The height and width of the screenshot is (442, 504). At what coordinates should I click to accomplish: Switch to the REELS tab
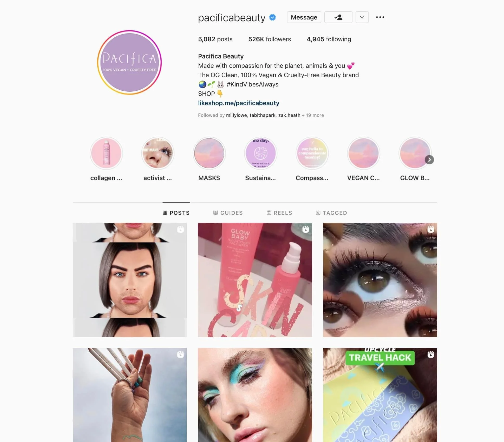tap(279, 213)
